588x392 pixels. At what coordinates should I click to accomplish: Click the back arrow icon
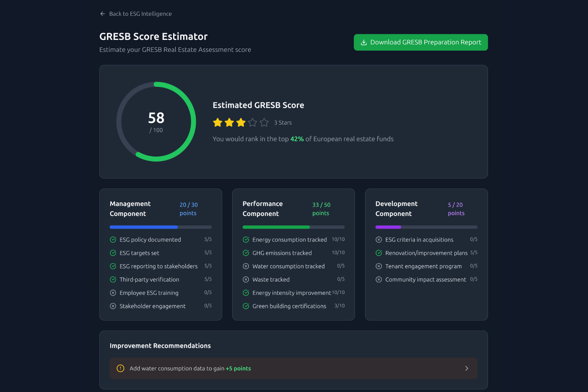pyautogui.click(x=103, y=14)
